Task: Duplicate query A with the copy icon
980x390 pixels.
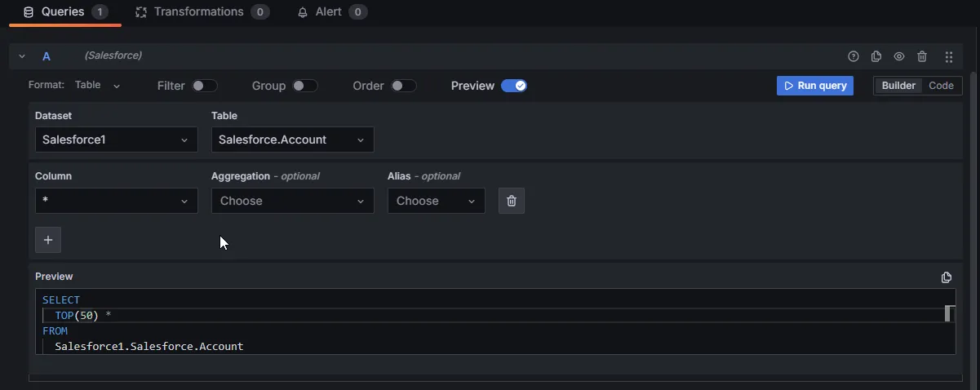Action: click(x=876, y=56)
